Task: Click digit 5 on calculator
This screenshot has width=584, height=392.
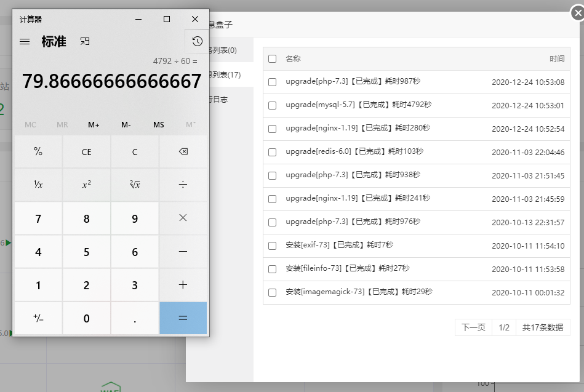Action: click(x=86, y=252)
